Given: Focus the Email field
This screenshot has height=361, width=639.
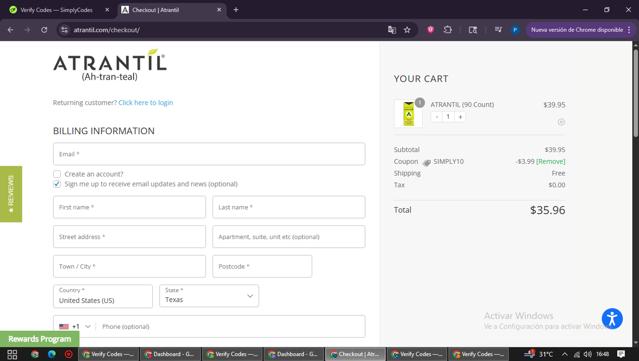Looking at the screenshot, I should pyautogui.click(x=209, y=154).
